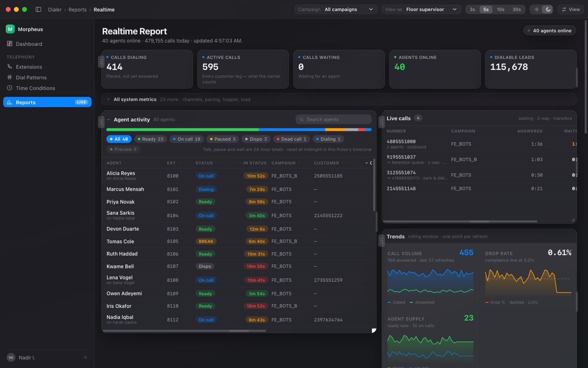
Task: Select Reports LIVE in the sidebar
Action: (47, 102)
